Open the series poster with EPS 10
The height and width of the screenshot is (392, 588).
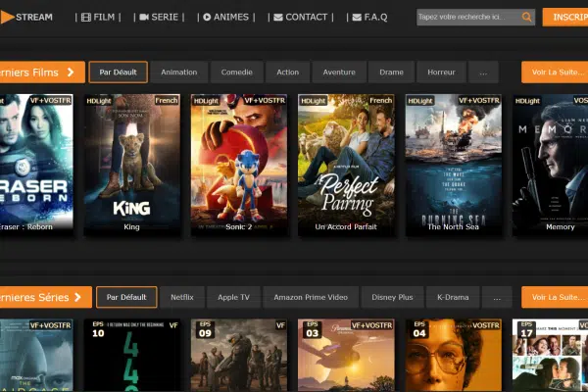[131, 355]
